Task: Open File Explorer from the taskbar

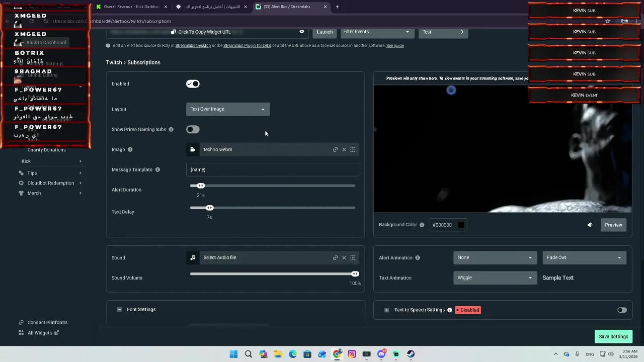Action: [x=278, y=354]
